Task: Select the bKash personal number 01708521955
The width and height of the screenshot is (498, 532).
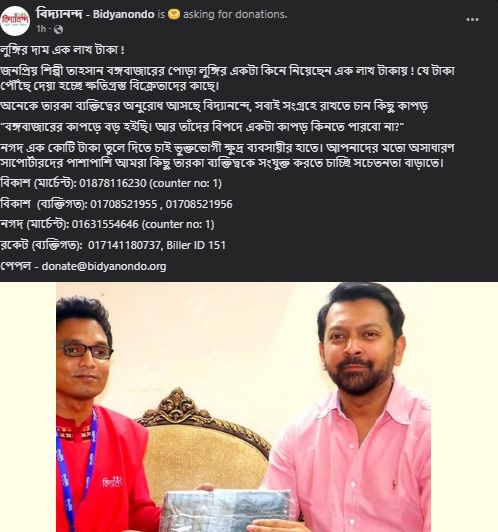Action: point(123,204)
